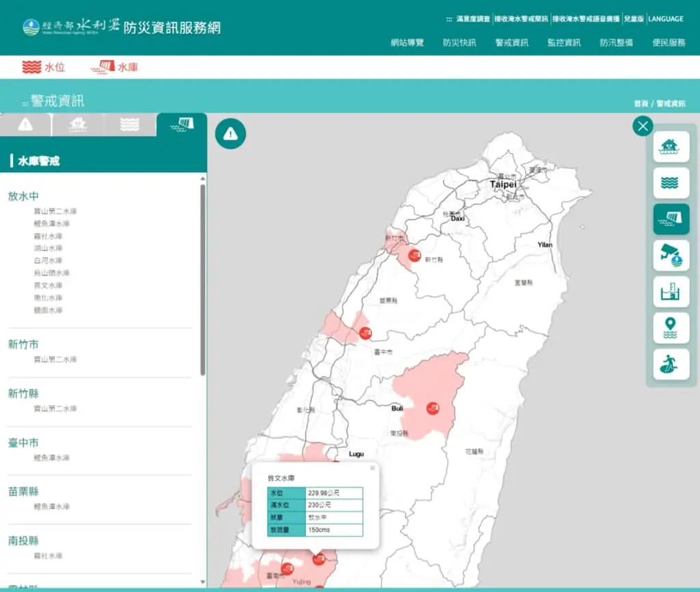Image resolution: width=700 pixels, height=592 pixels.
Task: Open the flood house layer icon in right toolbar
Action: [671, 146]
